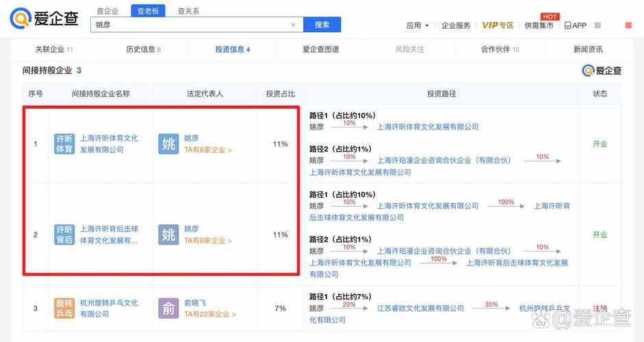Viewport: 644px width, 342px height.
Task: Open 上海许昕背后击球体育文化发展有... company link
Action: coord(109,235)
